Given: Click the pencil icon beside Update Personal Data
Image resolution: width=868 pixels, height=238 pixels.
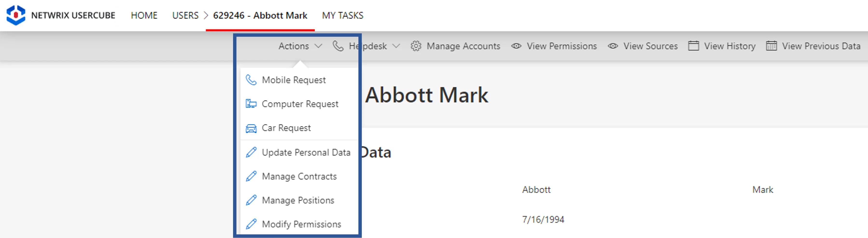Looking at the screenshot, I should coord(251,152).
